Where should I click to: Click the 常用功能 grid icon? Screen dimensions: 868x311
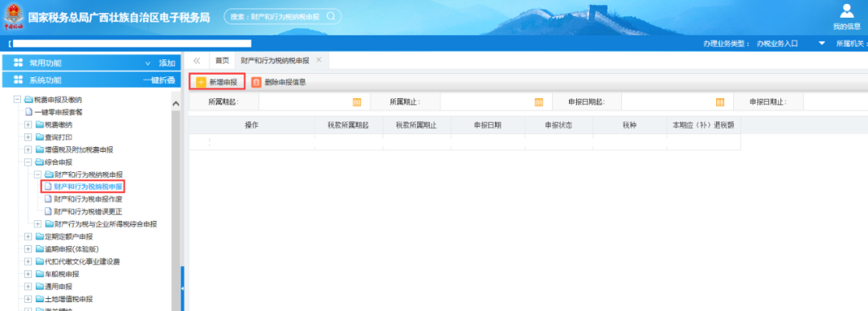[18, 63]
